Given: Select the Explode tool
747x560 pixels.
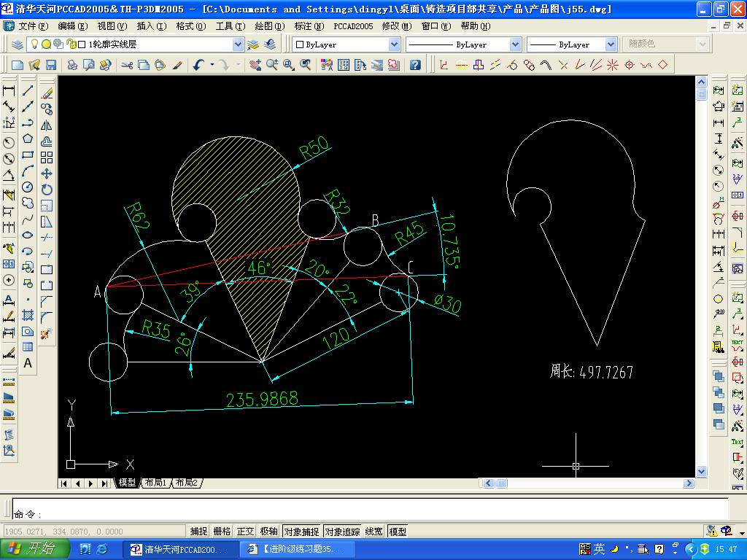Looking at the screenshot, I should [47, 334].
